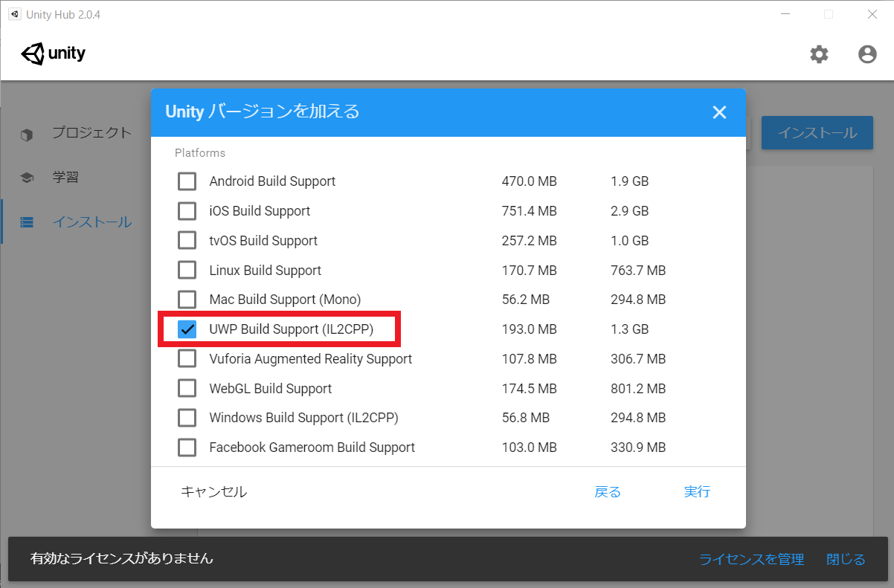Screen dimensions: 894x588
Task: Tick Windows Build Support (IL2CPP) checkbox
Action: point(187,418)
